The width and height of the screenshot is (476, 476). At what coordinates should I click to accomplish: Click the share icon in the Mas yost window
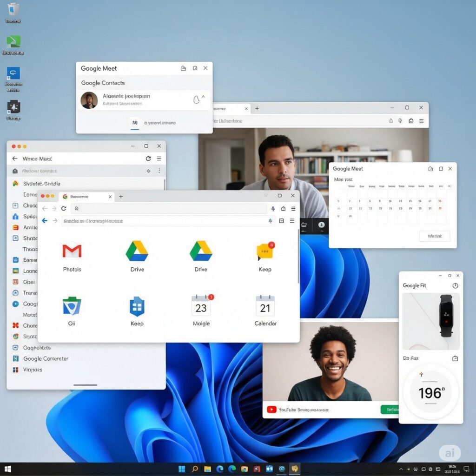click(430, 169)
